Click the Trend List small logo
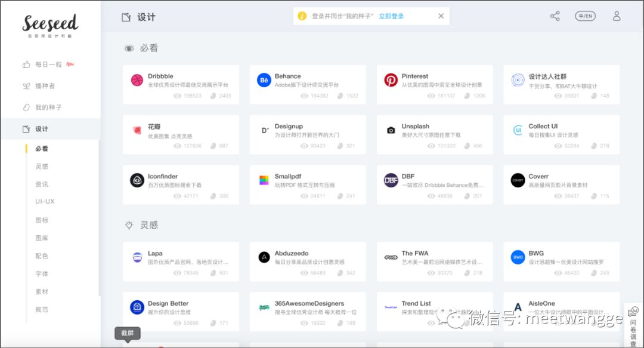644x348 pixels. [391, 307]
